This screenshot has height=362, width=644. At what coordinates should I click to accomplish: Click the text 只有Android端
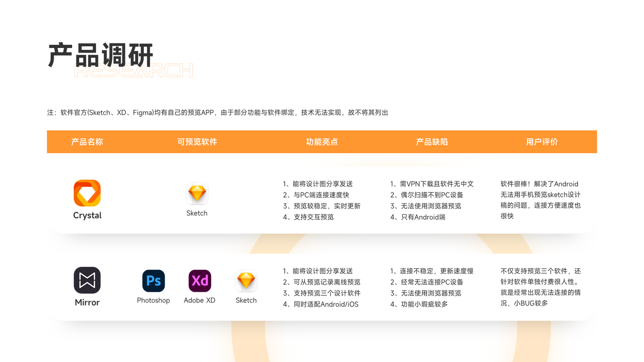click(418, 217)
